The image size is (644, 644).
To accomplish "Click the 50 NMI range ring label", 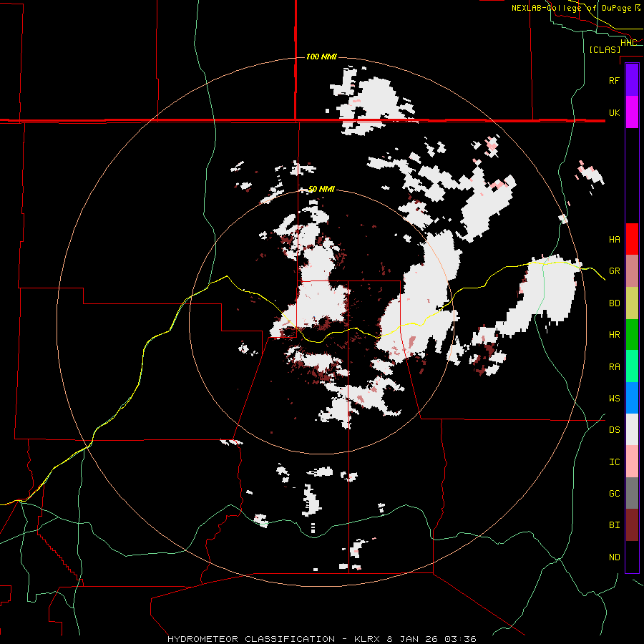I will [321, 189].
